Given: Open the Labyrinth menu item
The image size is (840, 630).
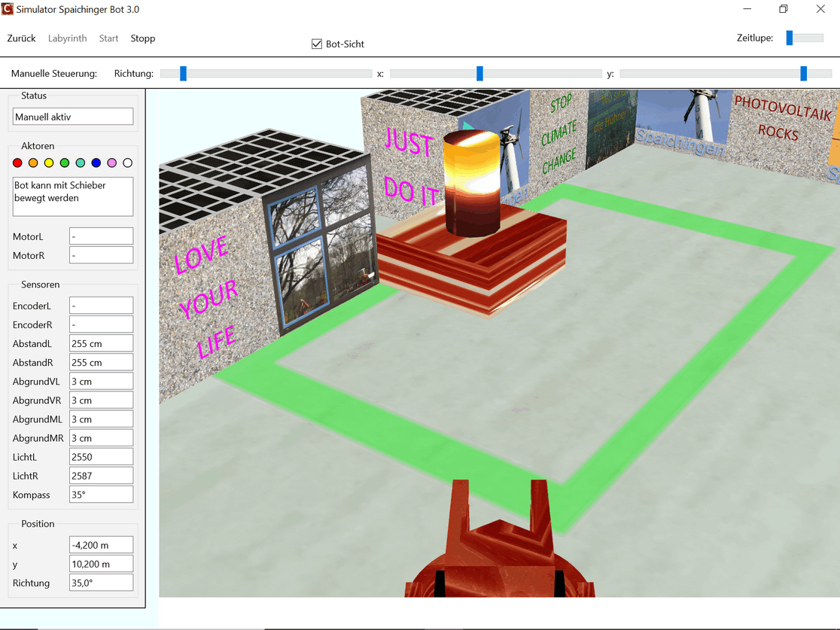Looking at the screenshot, I should pyautogui.click(x=68, y=38).
